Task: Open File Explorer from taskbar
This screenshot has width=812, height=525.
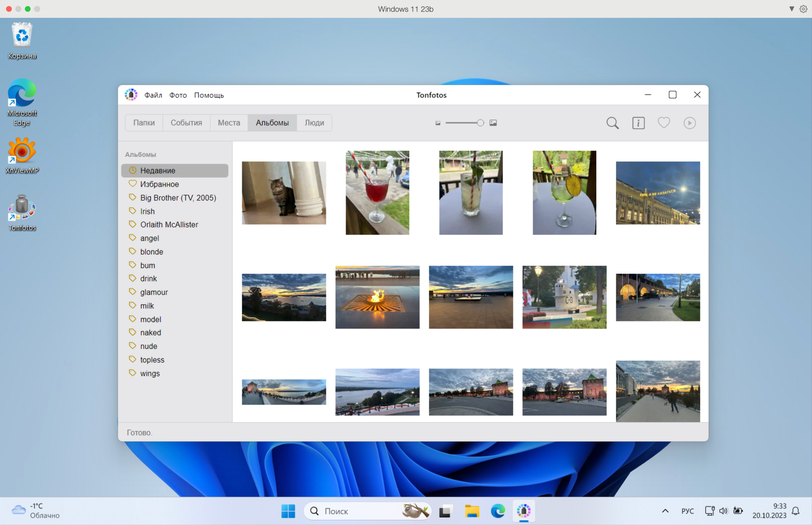Action: tap(472, 511)
